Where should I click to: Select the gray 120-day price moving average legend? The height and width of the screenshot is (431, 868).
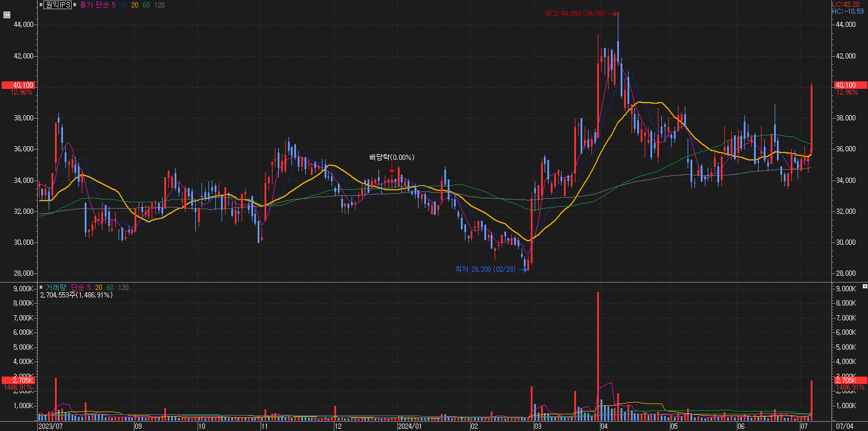click(x=160, y=5)
